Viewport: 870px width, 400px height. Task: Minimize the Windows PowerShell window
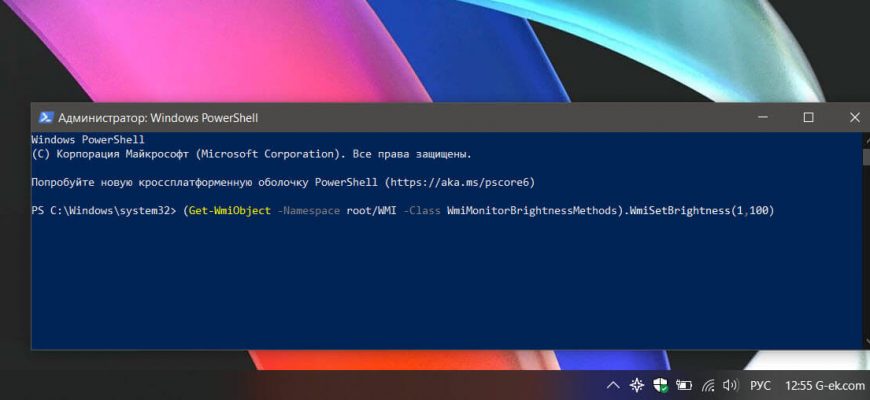pos(763,118)
